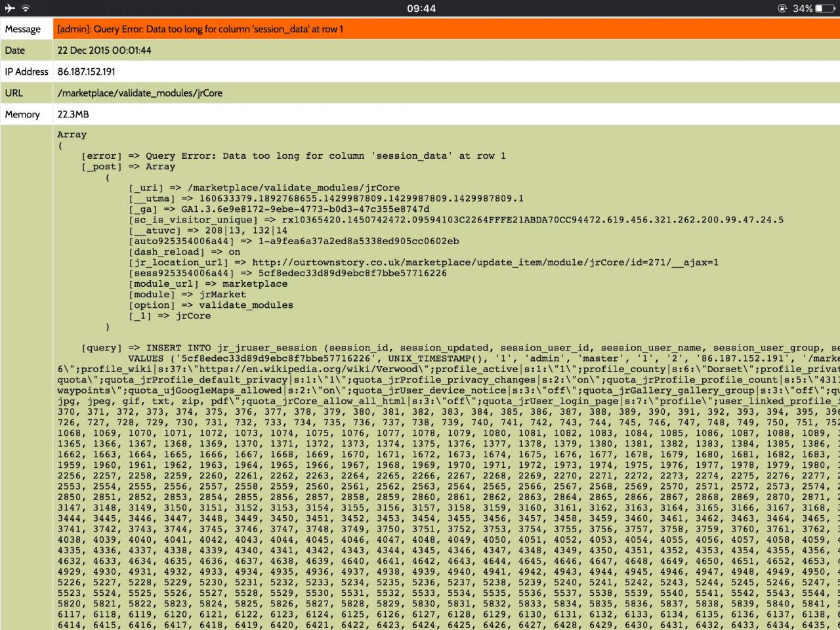Viewport: 840px width, 630px height.
Task: Click the /marketplace/validate_modules/jrCore URL value
Action: pyautogui.click(x=140, y=93)
